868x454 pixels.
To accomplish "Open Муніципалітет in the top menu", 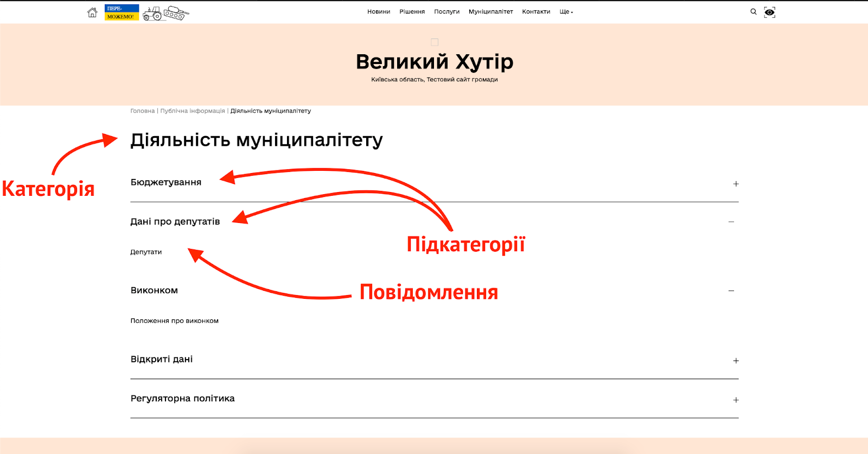I will coord(490,12).
